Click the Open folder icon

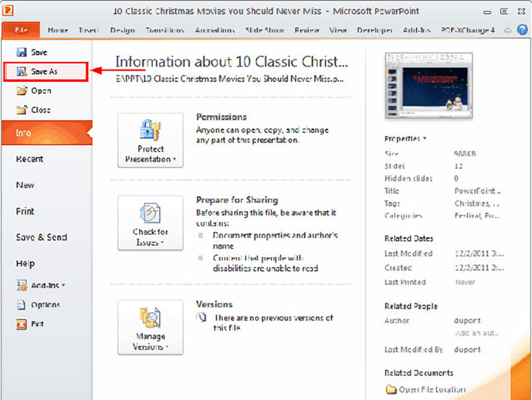(x=22, y=91)
